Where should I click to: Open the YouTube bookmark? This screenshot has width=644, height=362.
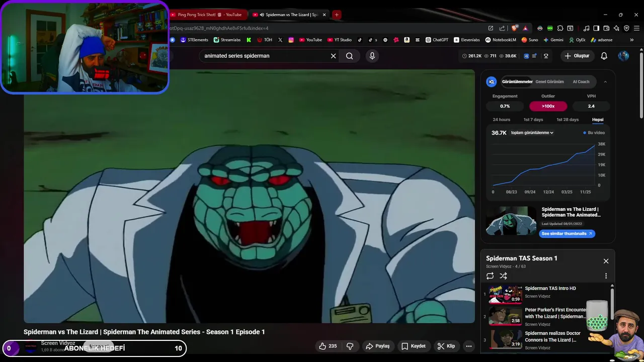pos(310,40)
